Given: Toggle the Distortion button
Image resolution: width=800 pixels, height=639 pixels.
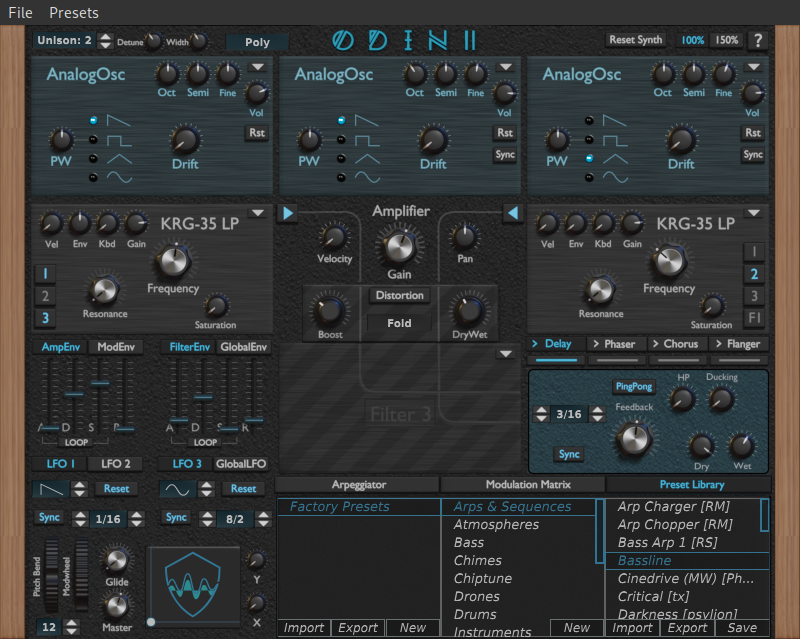Looking at the screenshot, I should [x=399, y=296].
